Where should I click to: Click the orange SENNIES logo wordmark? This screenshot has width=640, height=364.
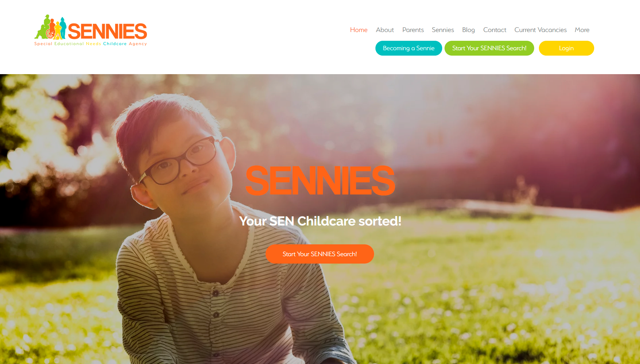(108, 31)
